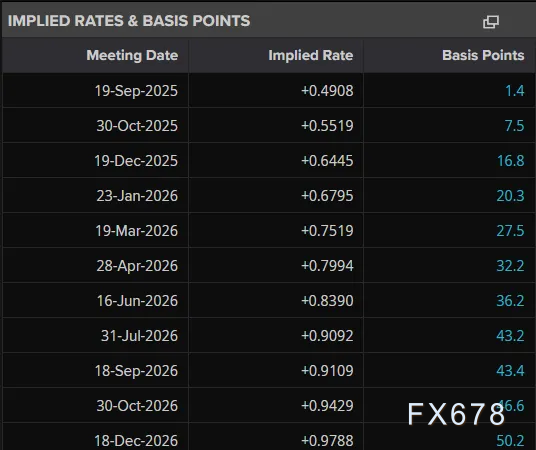536x450 pixels.
Task: Click the 43.4 basis points value
Action: coord(510,371)
